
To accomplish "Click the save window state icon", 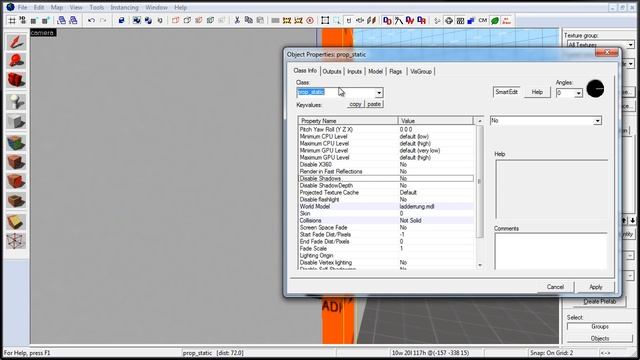I will click(x=73, y=20).
